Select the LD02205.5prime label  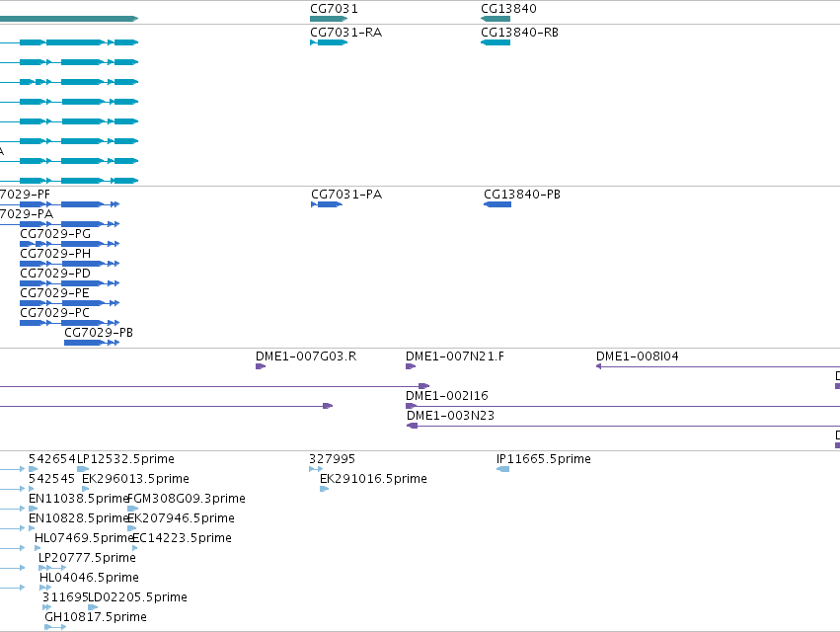[137, 597]
